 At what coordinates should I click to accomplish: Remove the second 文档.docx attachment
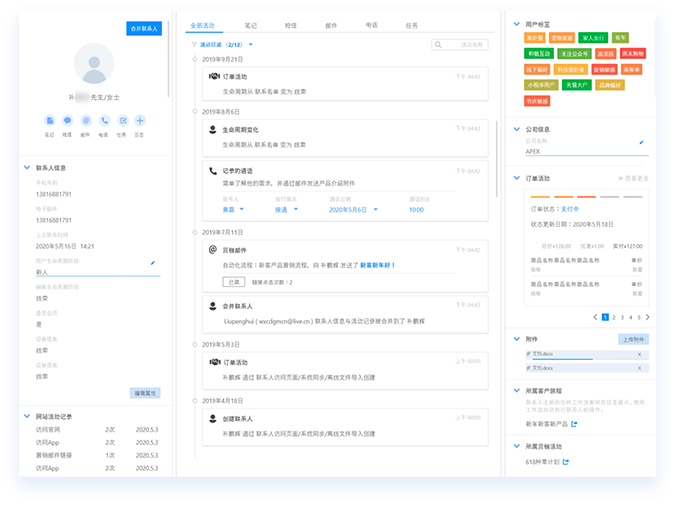(x=639, y=368)
